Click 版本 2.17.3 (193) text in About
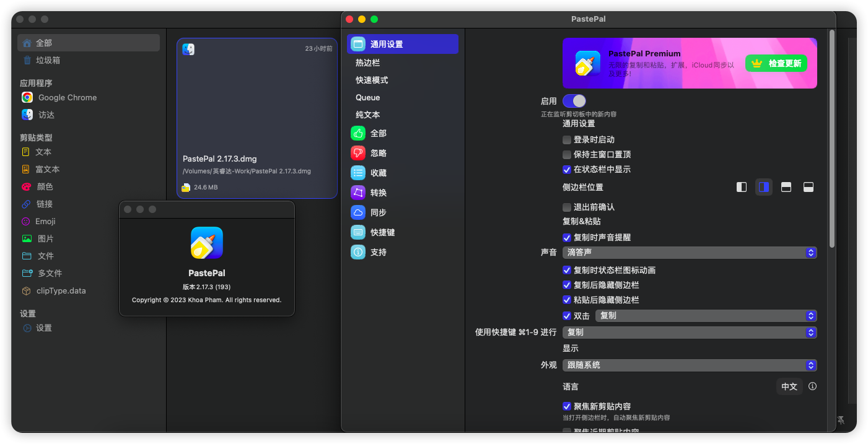This screenshot has height=444, width=868. (x=206, y=287)
